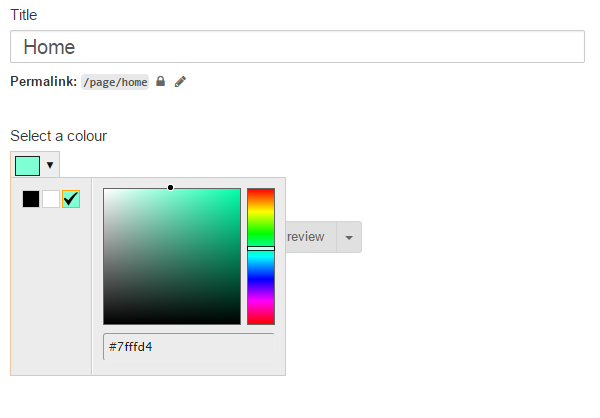Edit the permalink with the pencil icon

tap(180, 82)
